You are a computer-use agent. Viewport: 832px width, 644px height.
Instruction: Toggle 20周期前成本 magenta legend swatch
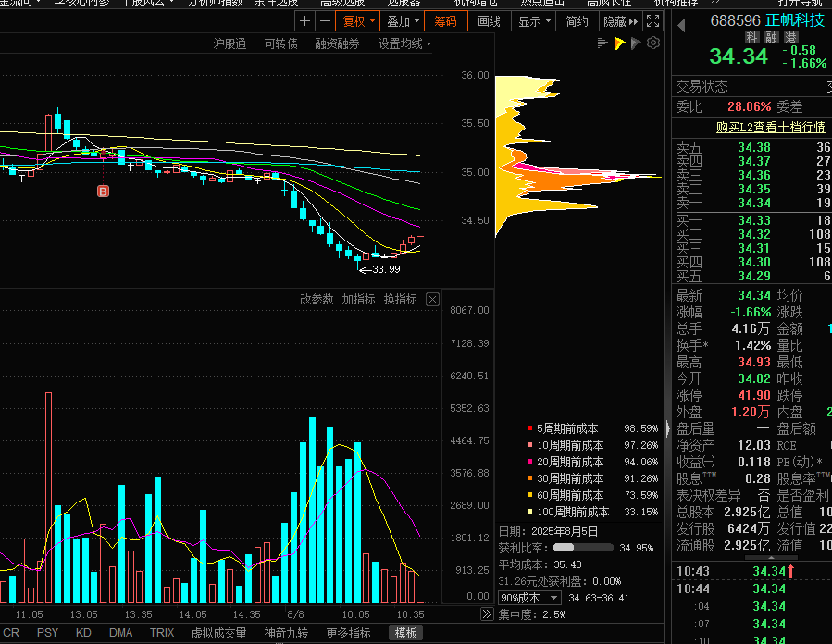pos(529,462)
